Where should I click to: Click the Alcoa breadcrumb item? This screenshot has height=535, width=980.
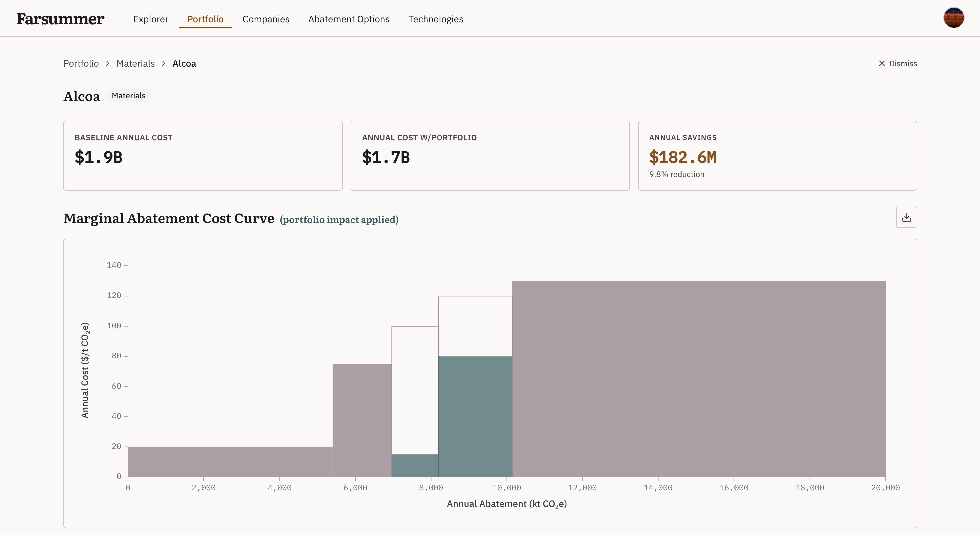coord(184,64)
